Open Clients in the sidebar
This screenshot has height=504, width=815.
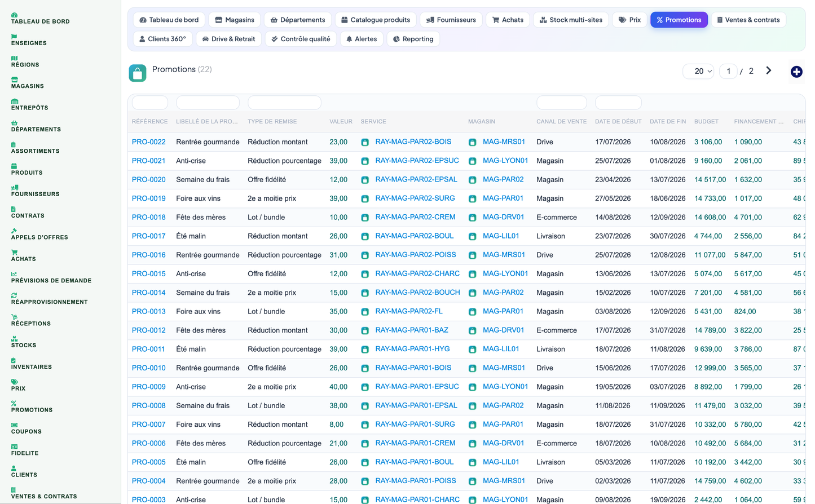tap(24, 471)
